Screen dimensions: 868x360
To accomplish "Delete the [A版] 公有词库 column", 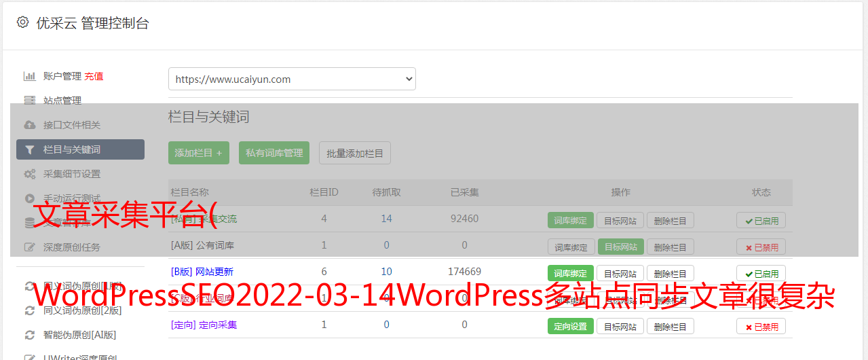I will tap(671, 247).
